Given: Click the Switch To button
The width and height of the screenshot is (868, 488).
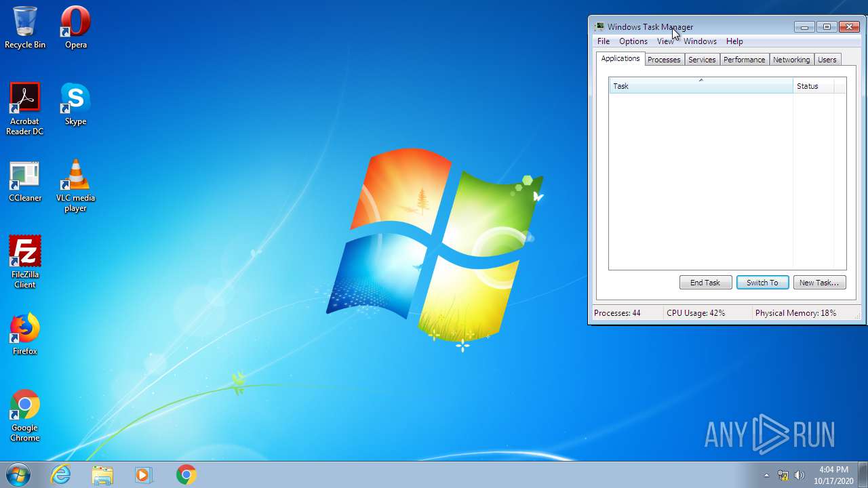Looking at the screenshot, I should (762, 283).
